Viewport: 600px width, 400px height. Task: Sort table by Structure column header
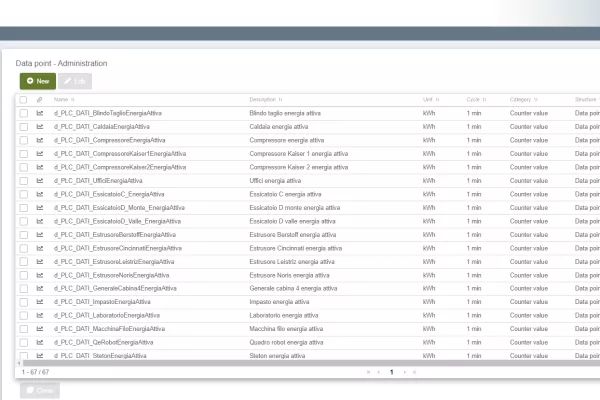pos(587,100)
